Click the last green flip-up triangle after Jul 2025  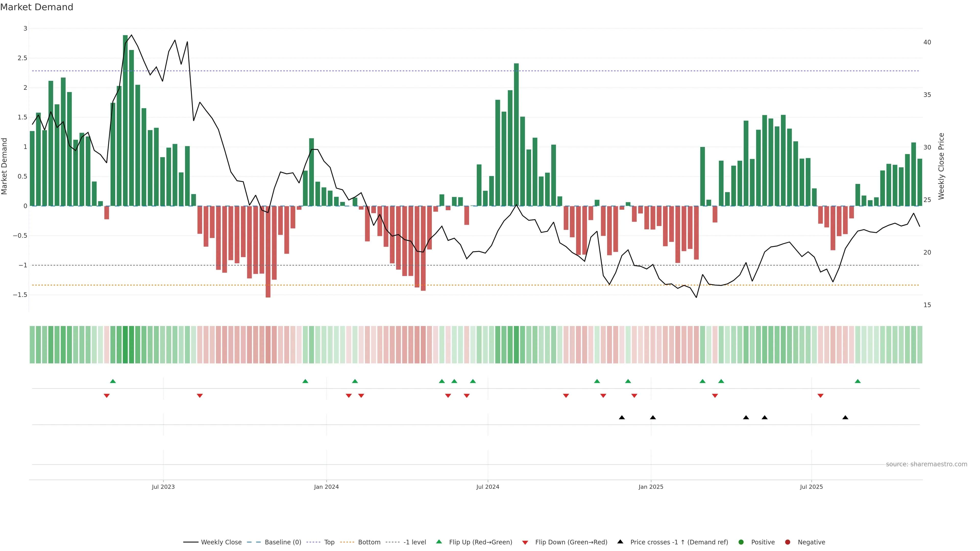tap(857, 381)
